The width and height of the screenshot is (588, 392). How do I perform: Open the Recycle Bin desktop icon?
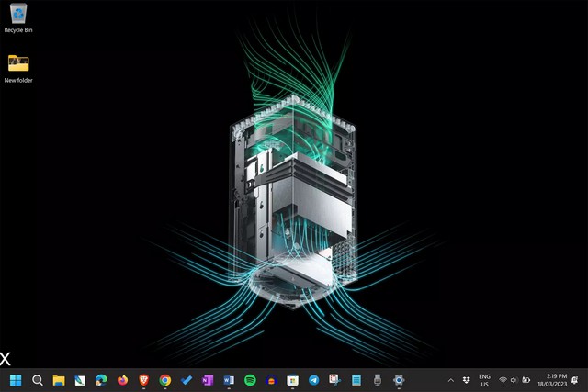coord(18,17)
